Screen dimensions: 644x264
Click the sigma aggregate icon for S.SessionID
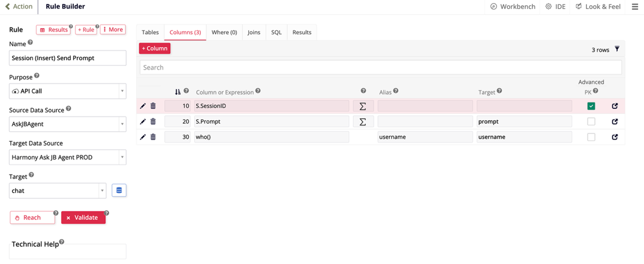pyautogui.click(x=363, y=106)
